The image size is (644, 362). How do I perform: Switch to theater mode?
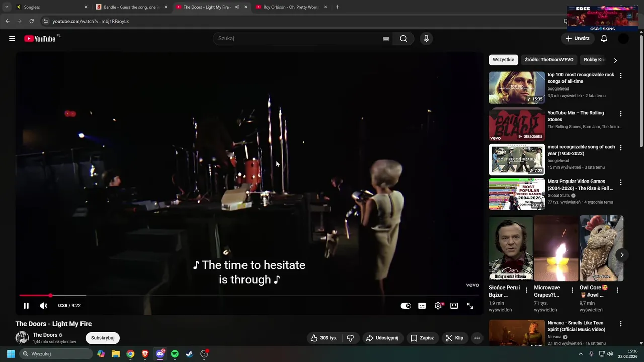[454, 306]
